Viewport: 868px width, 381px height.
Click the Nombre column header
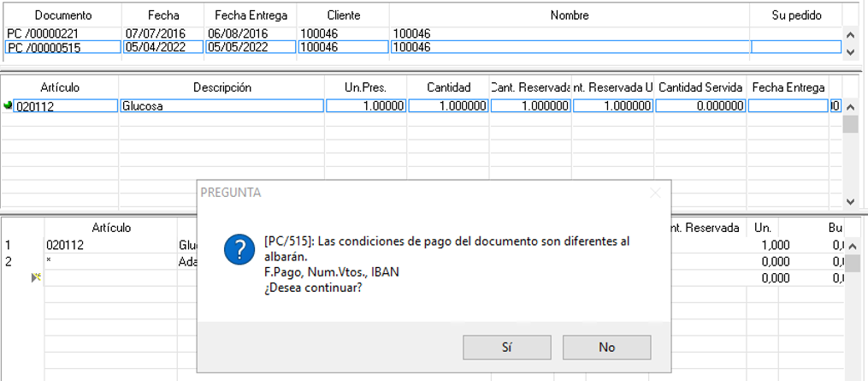coord(570,15)
